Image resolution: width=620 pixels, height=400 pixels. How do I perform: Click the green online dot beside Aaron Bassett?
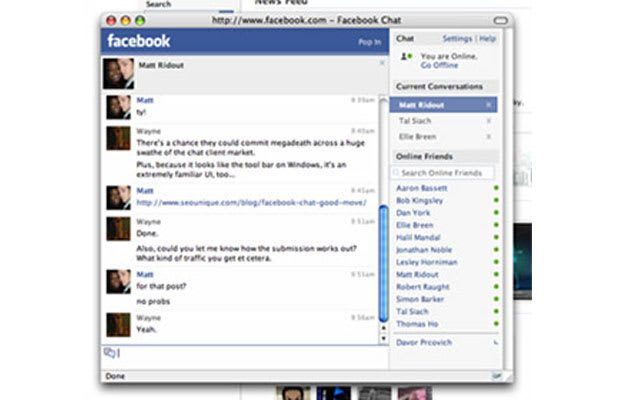coord(496,188)
